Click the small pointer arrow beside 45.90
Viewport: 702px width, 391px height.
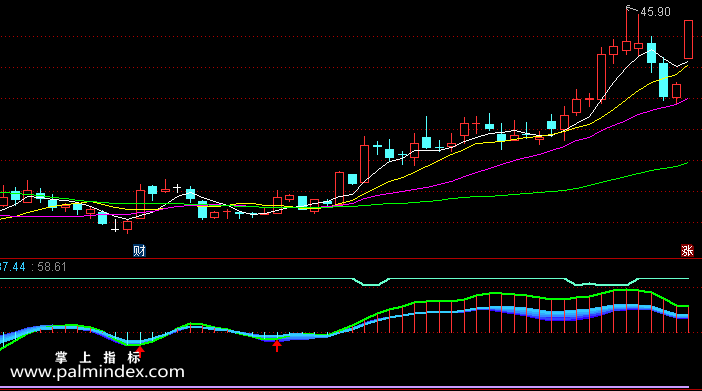[x=632, y=9]
